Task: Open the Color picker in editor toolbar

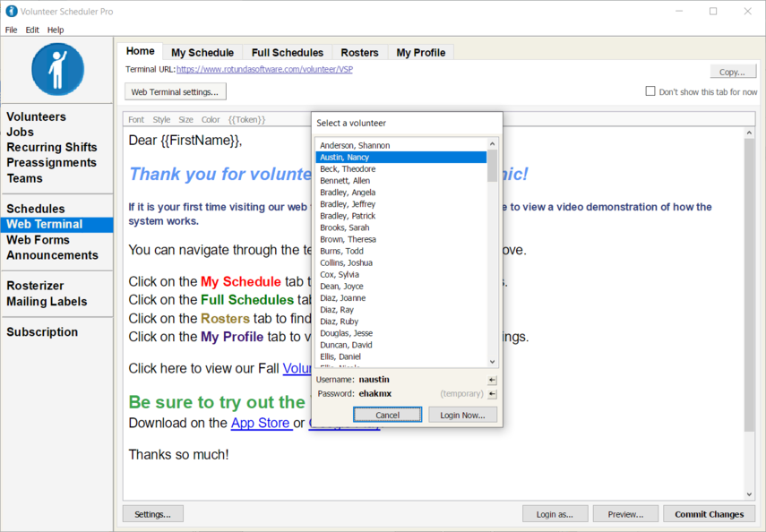Action: point(211,120)
